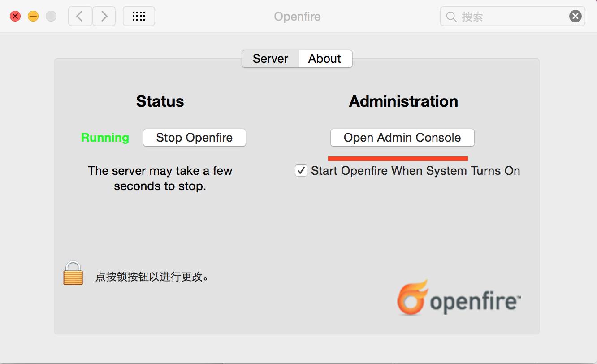Minimize the window with the yellow button

click(33, 17)
